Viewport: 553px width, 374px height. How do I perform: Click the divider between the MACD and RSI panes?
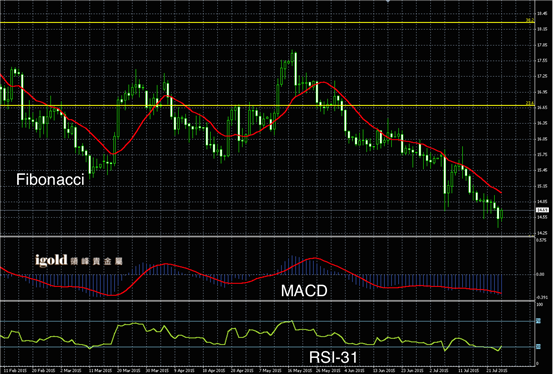tap(268, 301)
